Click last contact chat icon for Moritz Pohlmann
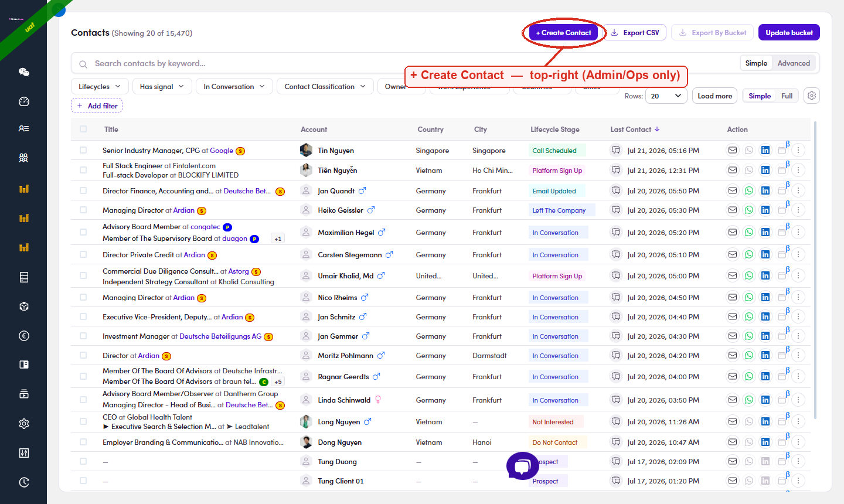Image resolution: width=844 pixels, height=504 pixels. point(616,355)
